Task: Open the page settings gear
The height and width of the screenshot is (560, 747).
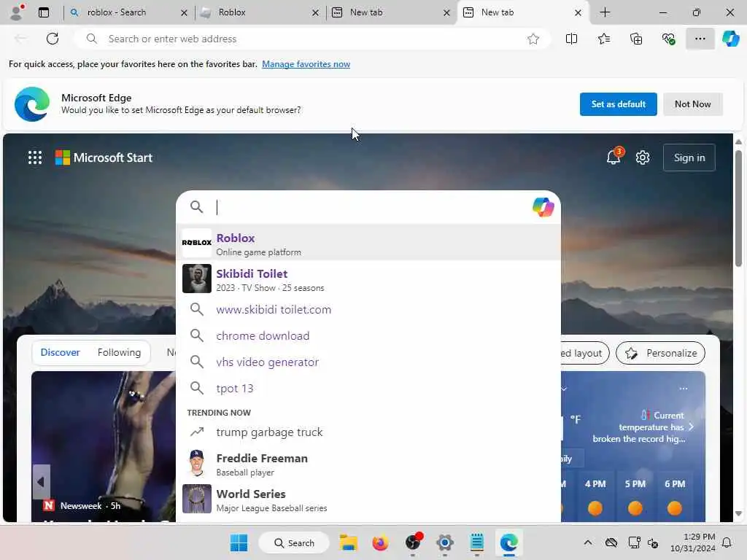Action: point(642,157)
